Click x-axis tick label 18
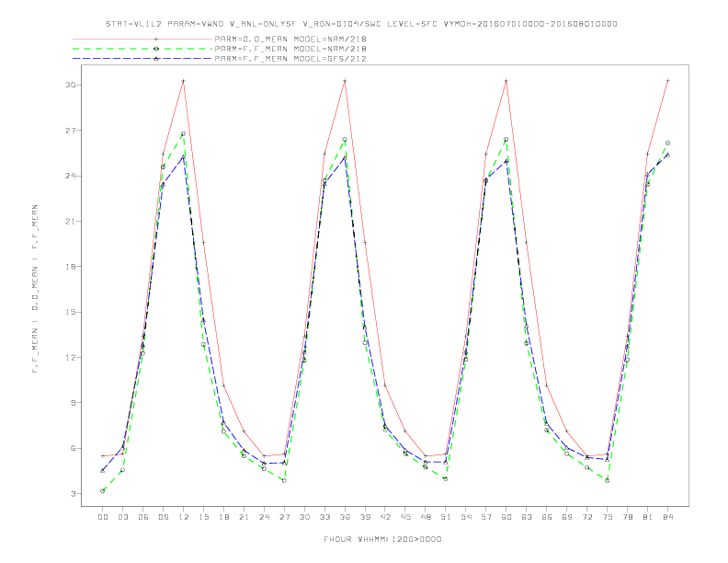The image size is (728, 563). (223, 517)
